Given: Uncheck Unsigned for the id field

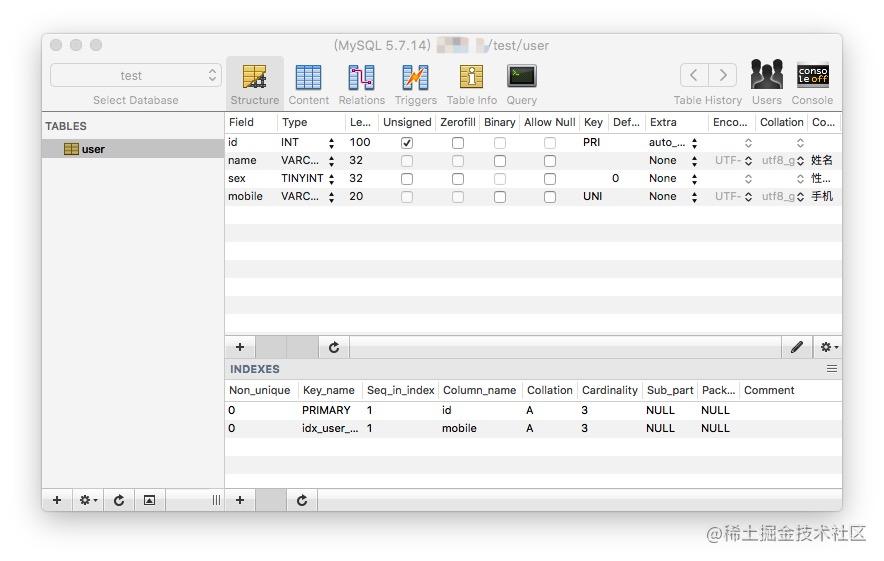Looking at the screenshot, I should click(x=406, y=143).
